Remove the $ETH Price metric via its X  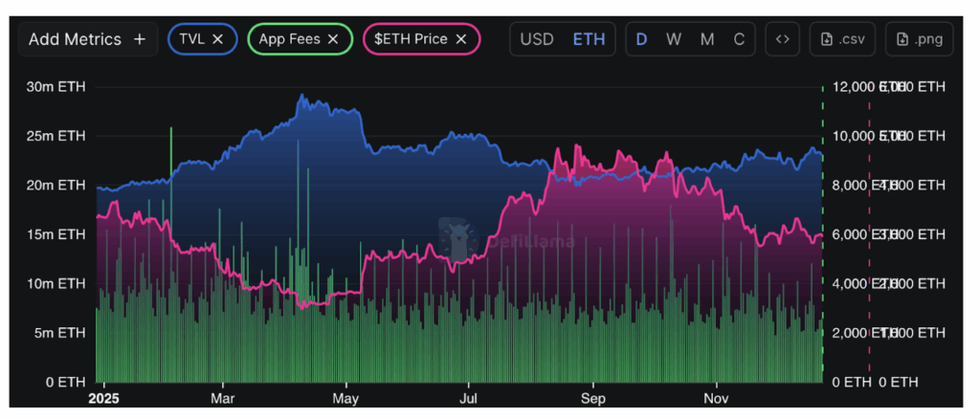[x=460, y=39]
